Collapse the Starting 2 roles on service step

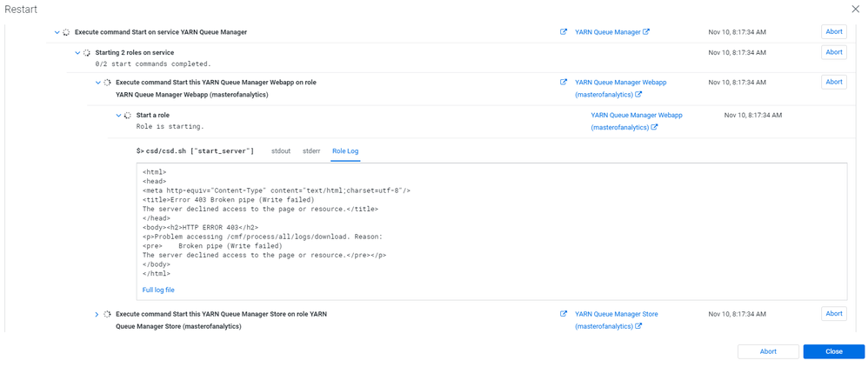(77, 52)
